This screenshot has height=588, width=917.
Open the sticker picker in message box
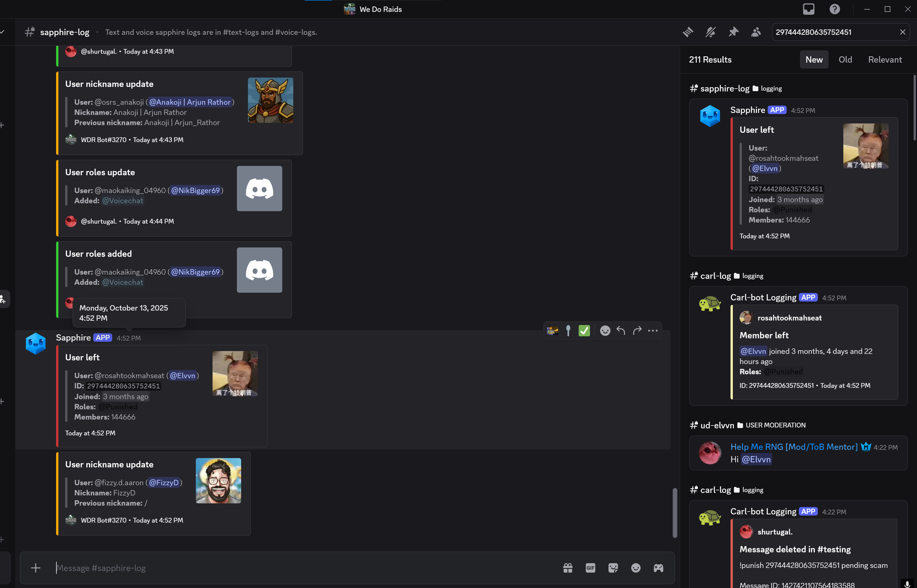[x=613, y=568]
